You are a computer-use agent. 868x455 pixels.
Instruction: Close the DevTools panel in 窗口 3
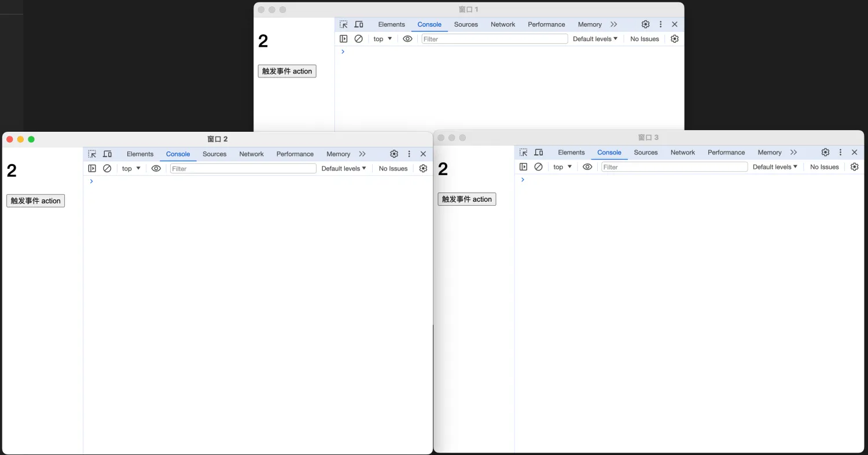(854, 152)
